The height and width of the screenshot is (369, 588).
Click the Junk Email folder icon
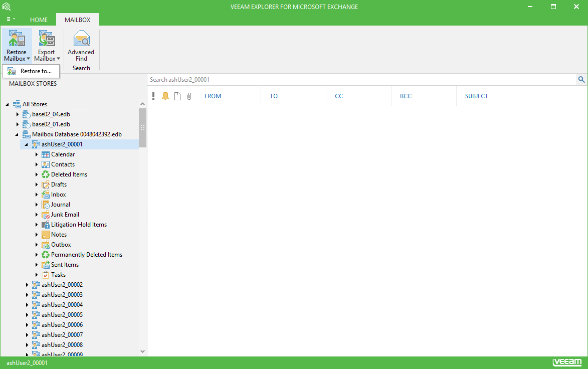46,215
